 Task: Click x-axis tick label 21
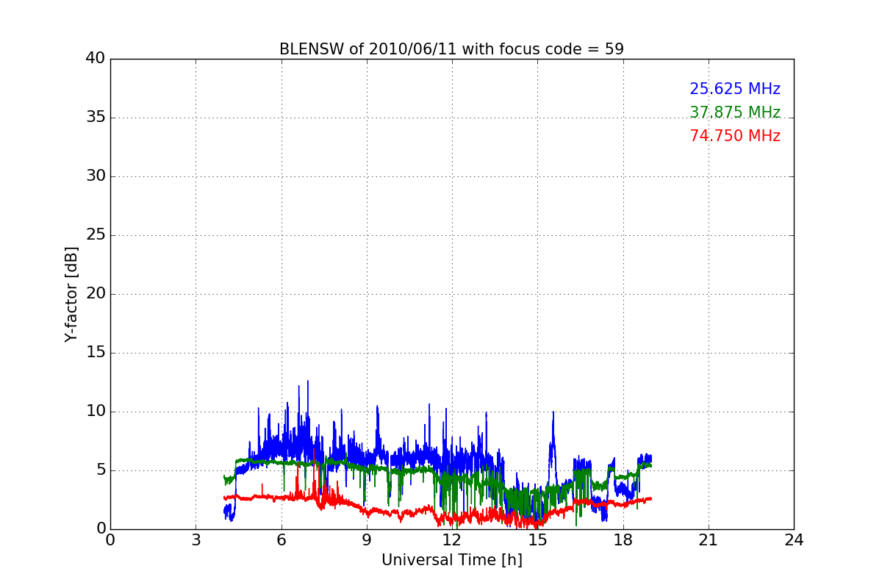[709, 539]
